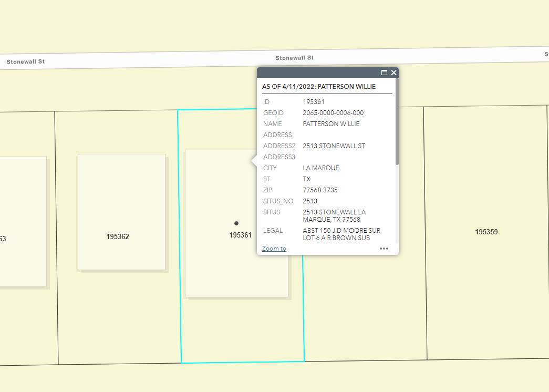The image size is (549, 392).
Task: Click the left Stonewall St road label
Action: point(26,61)
